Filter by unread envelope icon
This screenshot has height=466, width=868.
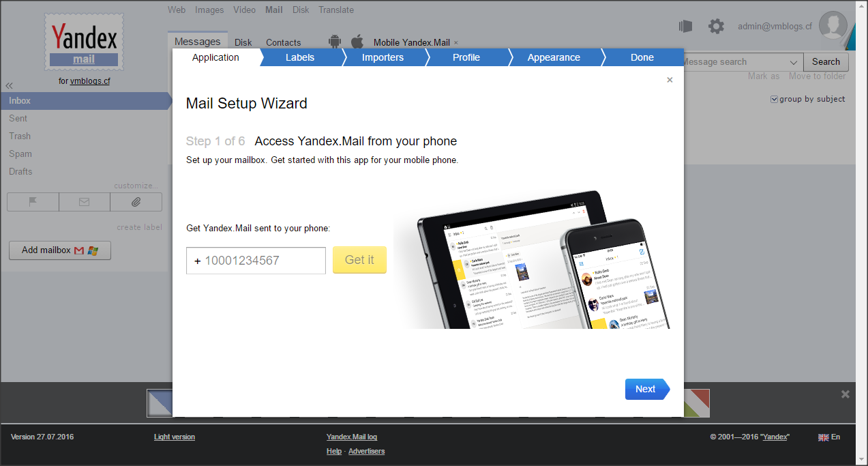pyautogui.click(x=85, y=202)
